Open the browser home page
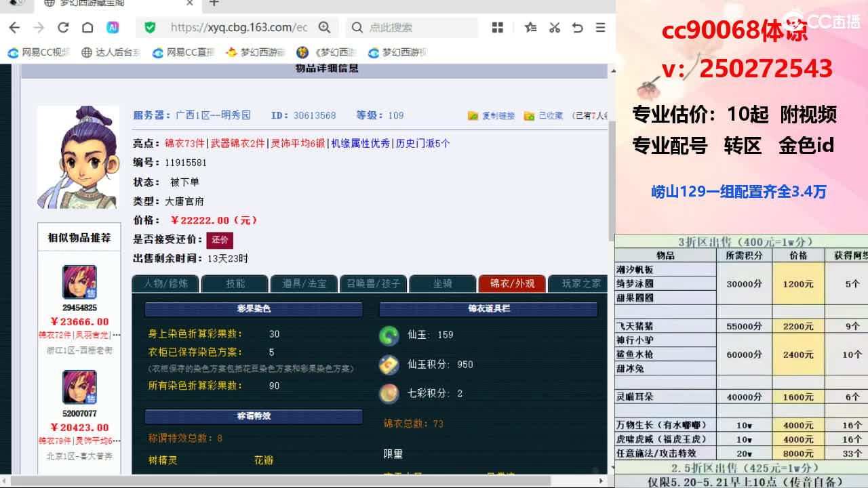This screenshot has height=488, width=868. click(x=87, y=27)
